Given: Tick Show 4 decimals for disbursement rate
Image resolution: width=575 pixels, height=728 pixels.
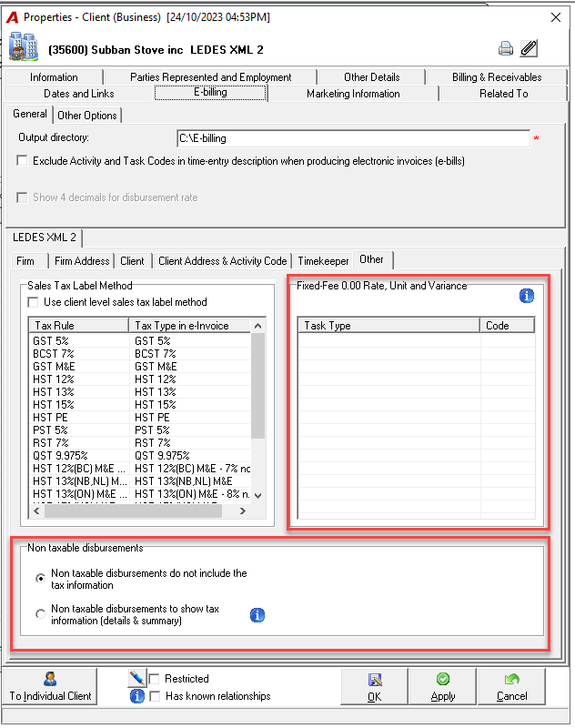Looking at the screenshot, I should coord(22,197).
